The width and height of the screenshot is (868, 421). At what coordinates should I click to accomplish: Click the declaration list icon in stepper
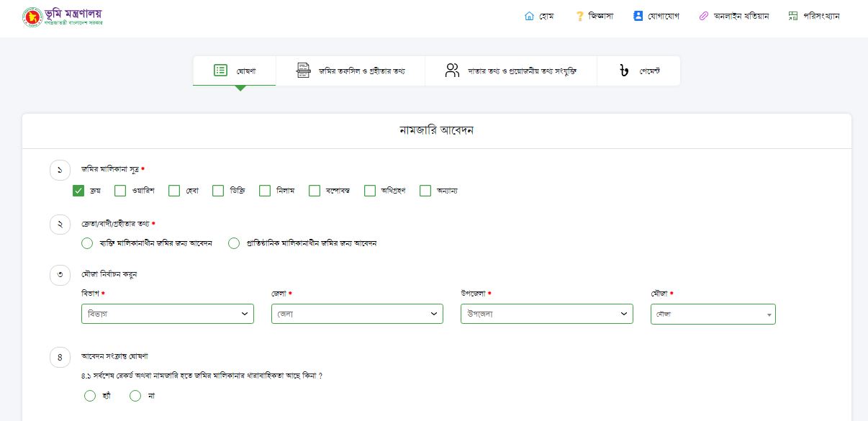pyautogui.click(x=220, y=71)
